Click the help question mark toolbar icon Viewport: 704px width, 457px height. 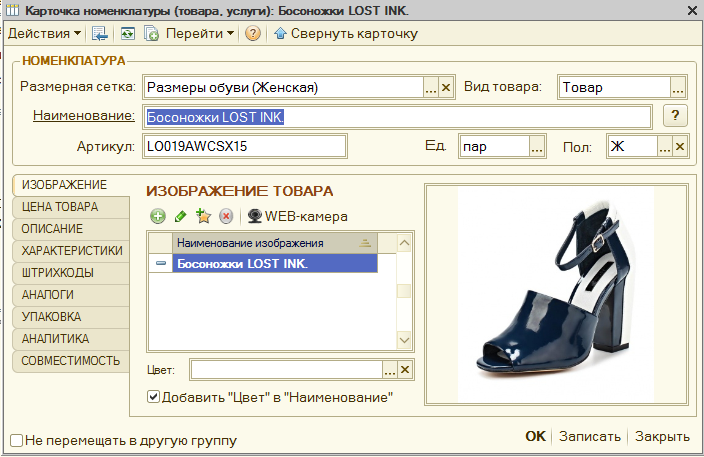[253, 33]
